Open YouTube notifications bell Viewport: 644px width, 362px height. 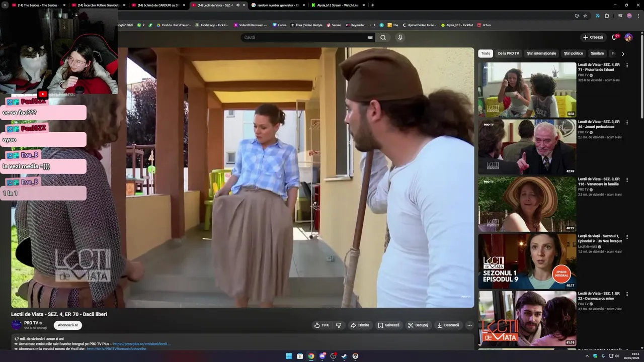[x=614, y=37]
